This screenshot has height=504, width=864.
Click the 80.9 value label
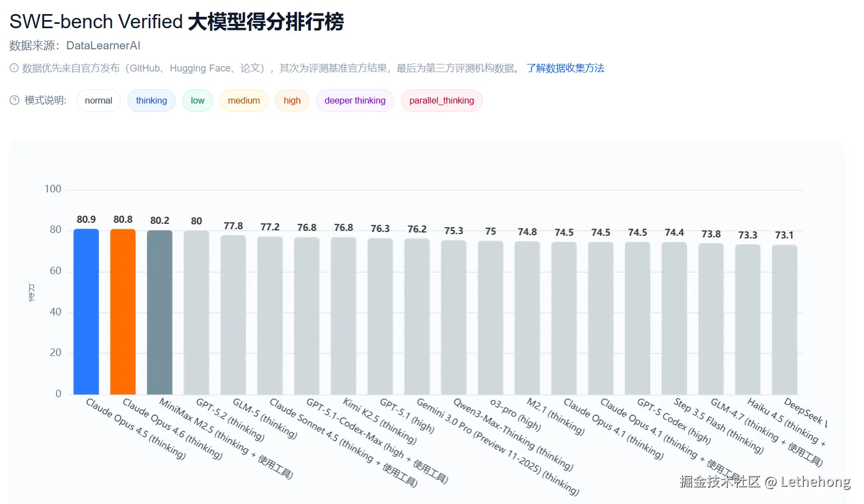pyautogui.click(x=86, y=219)
